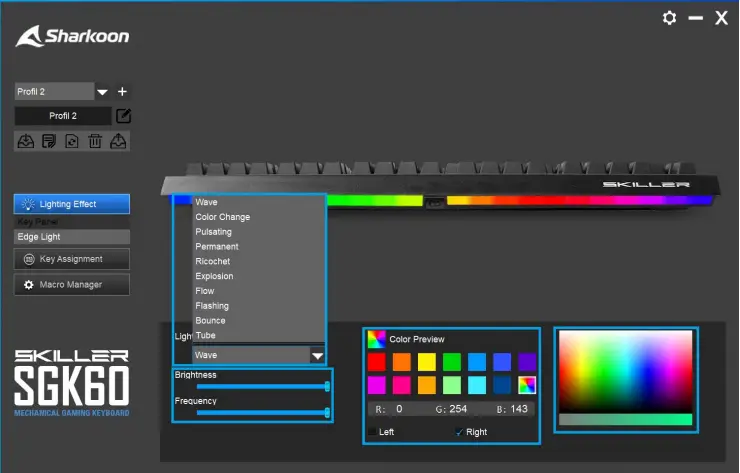Delete profile using trash icon
This screenshot has width=740, height=473.
(95, 142)
